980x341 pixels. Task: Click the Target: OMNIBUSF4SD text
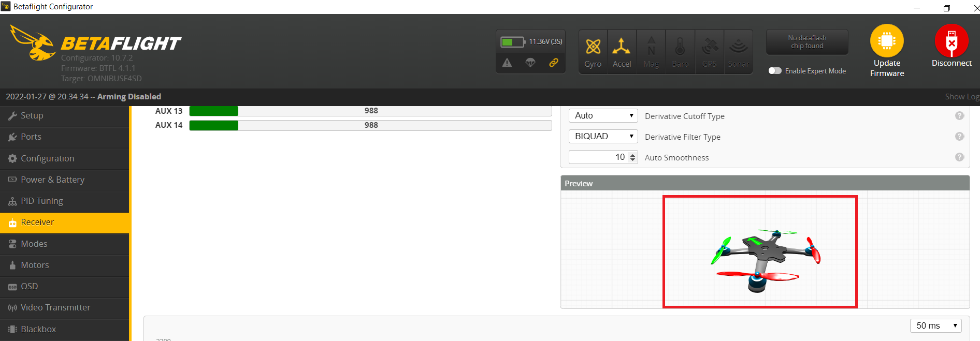[x=101, y=79]
